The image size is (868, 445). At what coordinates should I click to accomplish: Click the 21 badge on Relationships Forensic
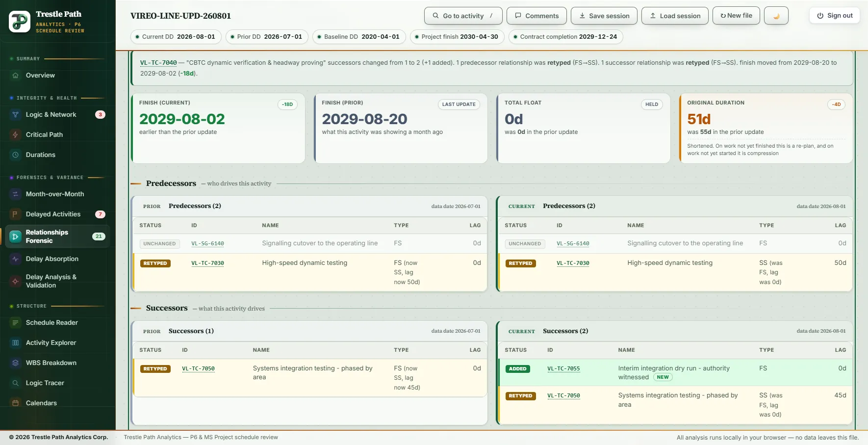coord(99,236)
